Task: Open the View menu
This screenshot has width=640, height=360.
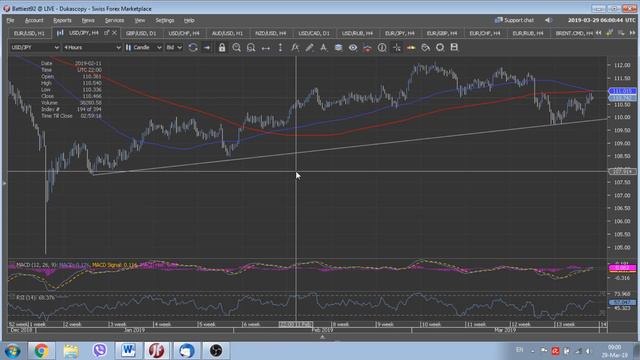Action: coord(140,20)
